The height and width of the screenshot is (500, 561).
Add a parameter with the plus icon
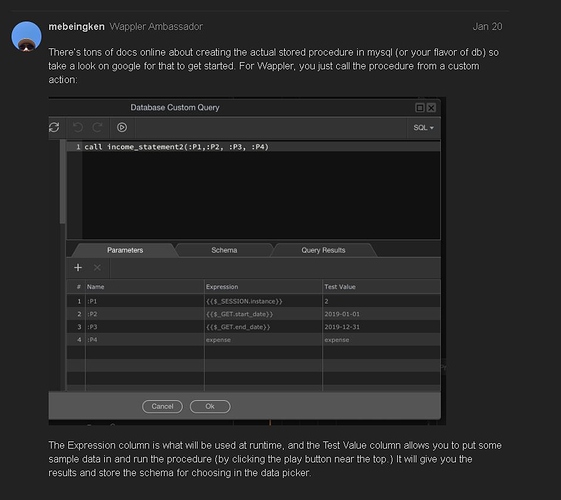78,268
